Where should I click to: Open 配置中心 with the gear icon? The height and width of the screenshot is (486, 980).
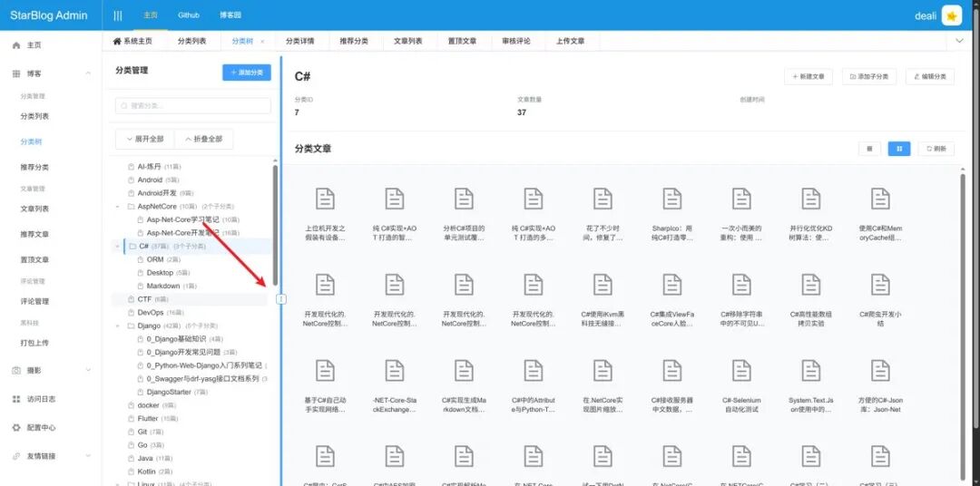[41, 428]
